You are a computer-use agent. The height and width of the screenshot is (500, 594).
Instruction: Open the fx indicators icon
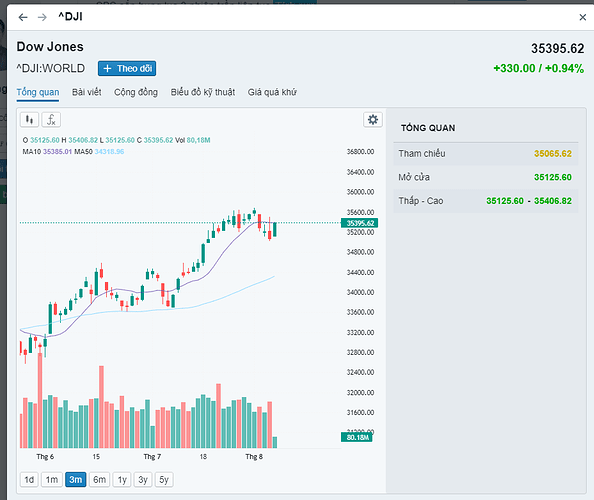[x=51, y=120]
